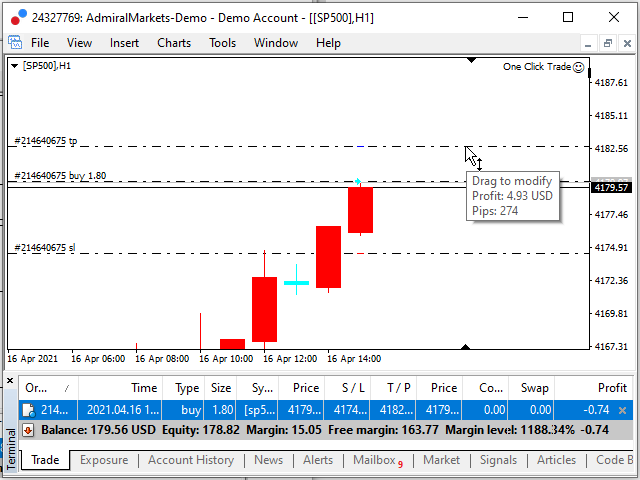640x480 pixels.
Task: Sort by the Size column header
Action: (x=220, y=388)
